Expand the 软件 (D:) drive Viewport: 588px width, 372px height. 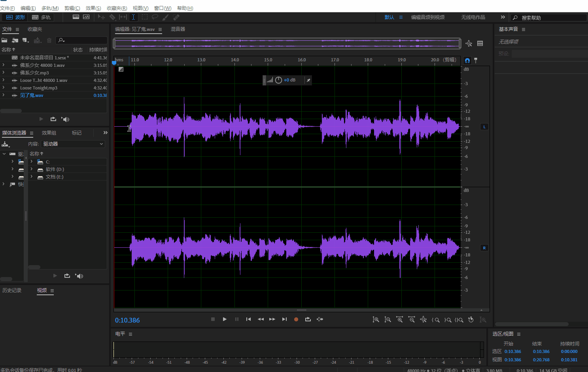(32, 169)
